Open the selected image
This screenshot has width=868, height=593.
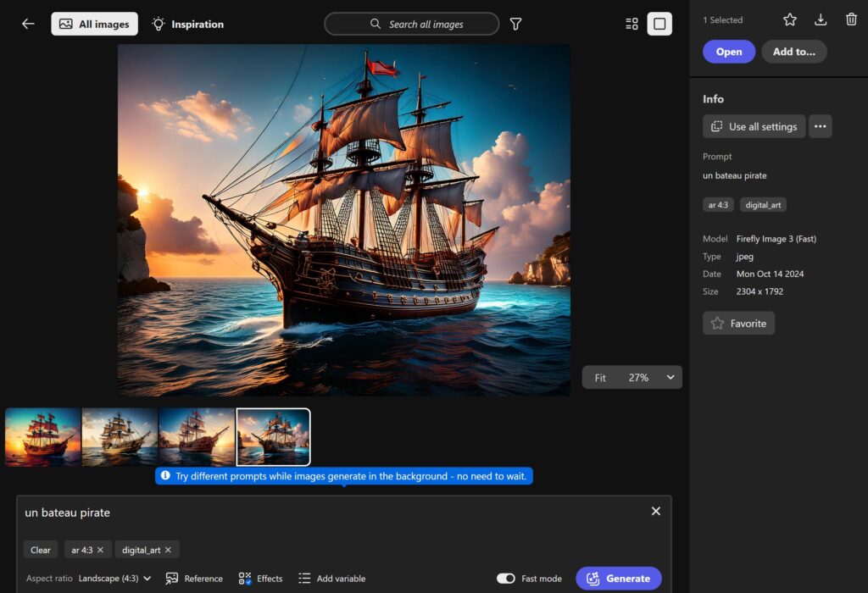[x=728, y=51]
